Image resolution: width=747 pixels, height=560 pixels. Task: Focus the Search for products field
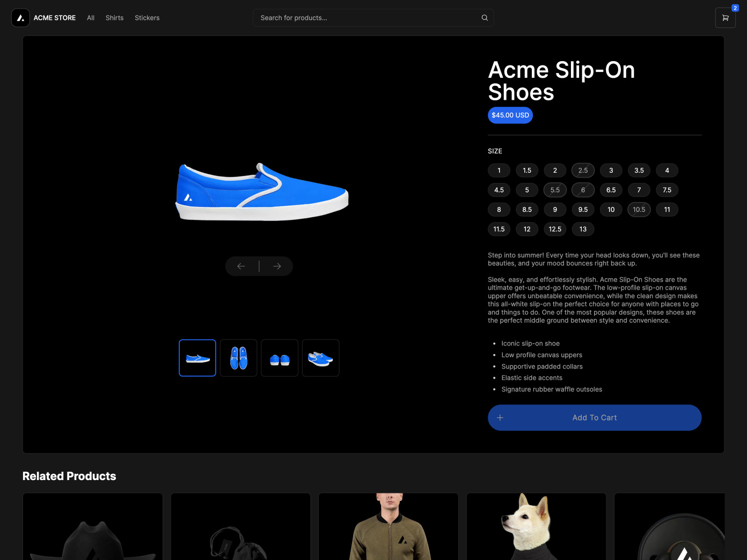pyautogui.click(x=373, y=18)
